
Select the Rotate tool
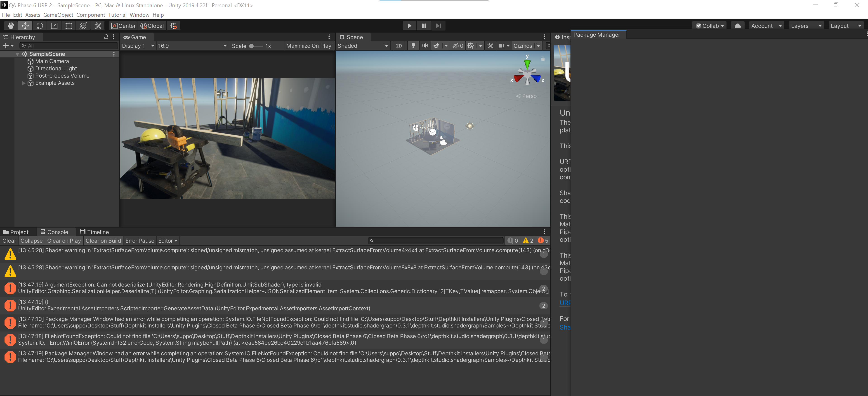pos(40,26)
